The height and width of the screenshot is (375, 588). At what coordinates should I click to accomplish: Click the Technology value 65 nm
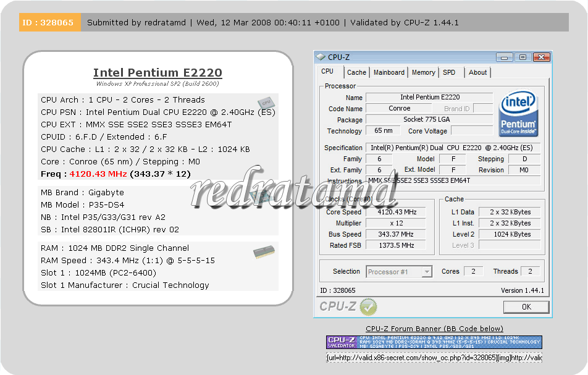pos(383,130)
